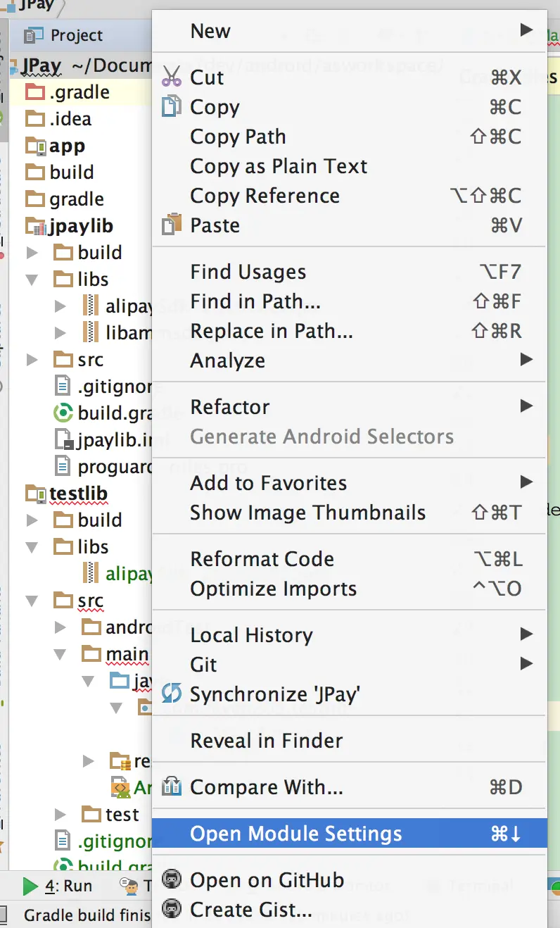Select the testlib .gitignore file

[x=104, y=841]
